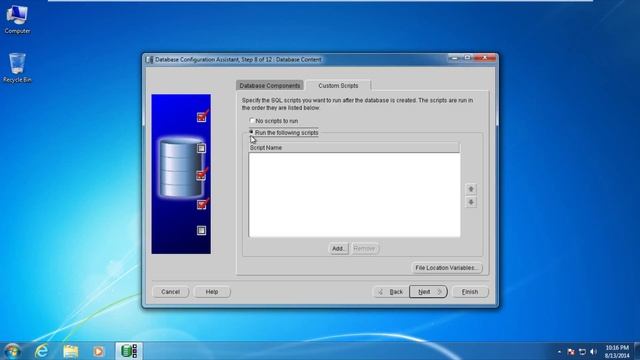Open the Recycle Bin desktop icon
This screenshot has width=640, height=360.
pos(17,68)
